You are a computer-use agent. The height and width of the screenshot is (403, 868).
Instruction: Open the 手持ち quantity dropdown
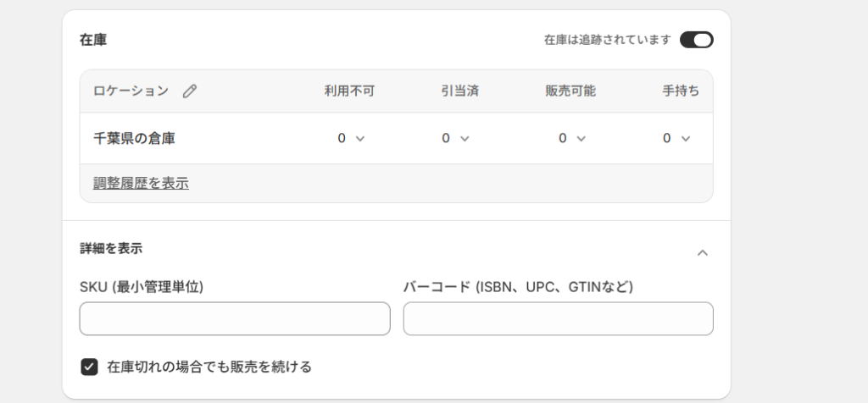[x=676, y=138]
